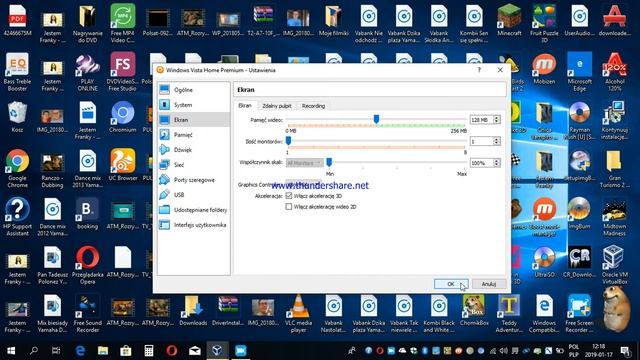This screenshot has height=360, width=640.
Task: Click the monitor count spinner arrows
Action: click(497, 141)
